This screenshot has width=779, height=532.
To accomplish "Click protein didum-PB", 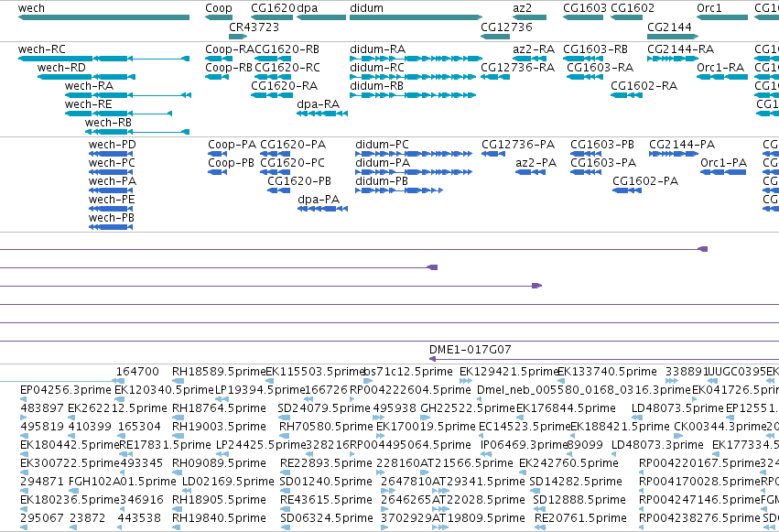I will tap(399, 190).
